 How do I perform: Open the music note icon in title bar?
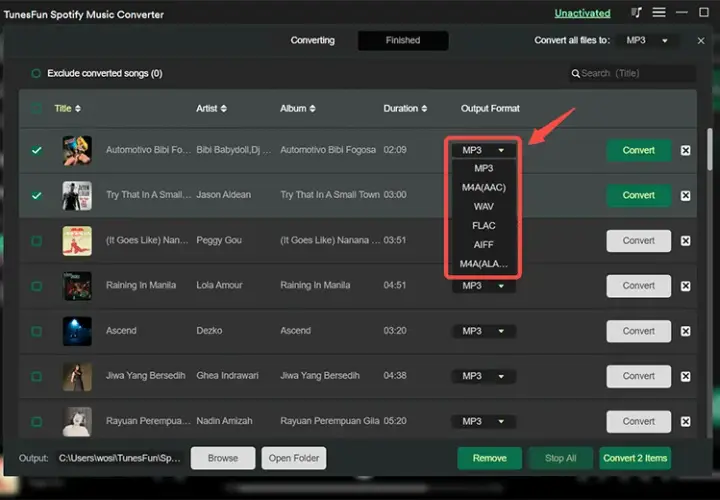(636, 12)
